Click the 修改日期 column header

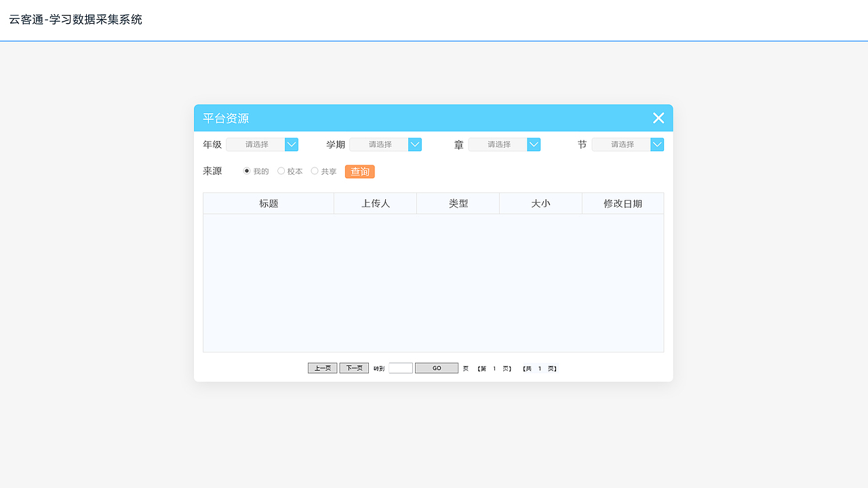[x=623, y=203]
